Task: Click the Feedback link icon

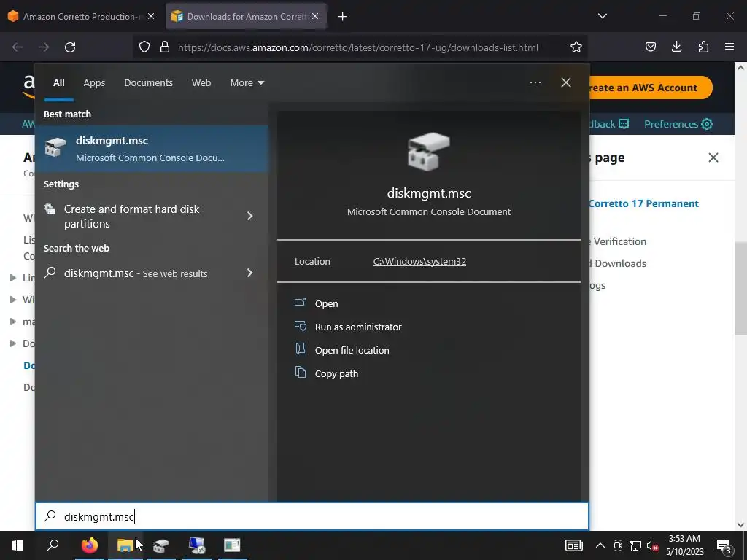Action: 623,124
